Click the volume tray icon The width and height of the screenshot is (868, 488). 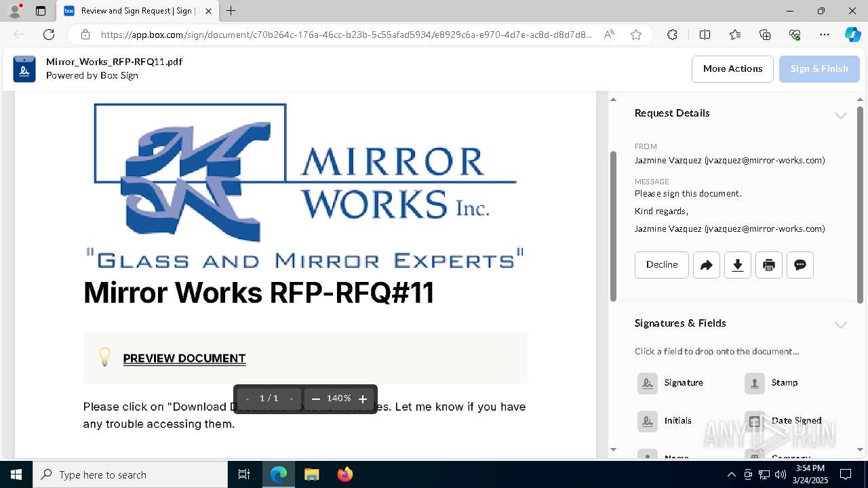[x=781, y=474]
